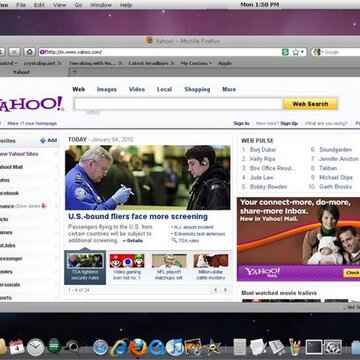
Task: Open the Help menu
Action: coord(126,5)
